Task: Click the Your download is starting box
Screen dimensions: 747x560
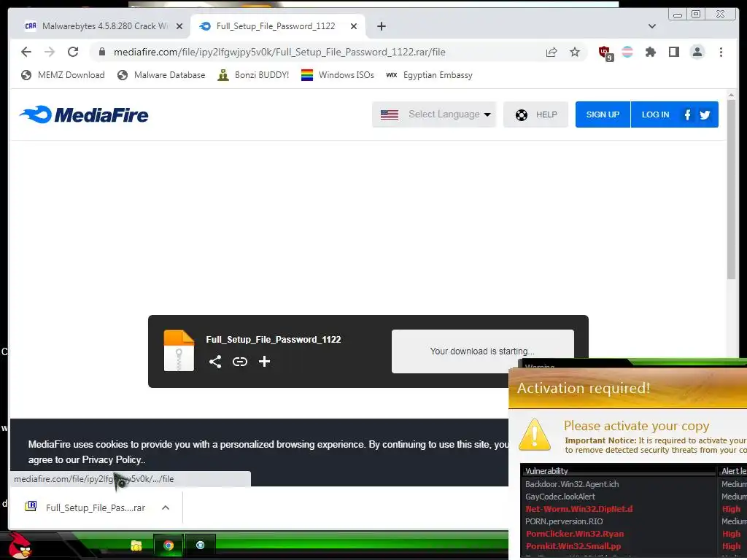Action: (482, 351)
